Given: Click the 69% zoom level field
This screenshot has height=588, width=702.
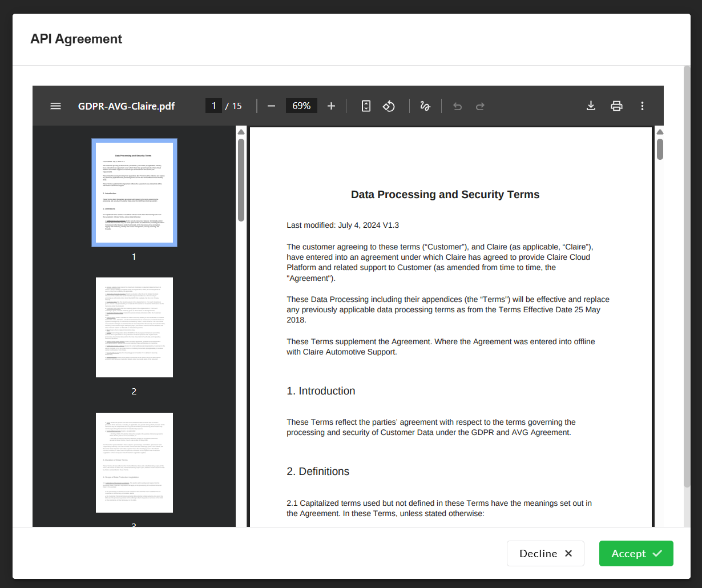Looking at the screenshot, I should pos(301,106).
